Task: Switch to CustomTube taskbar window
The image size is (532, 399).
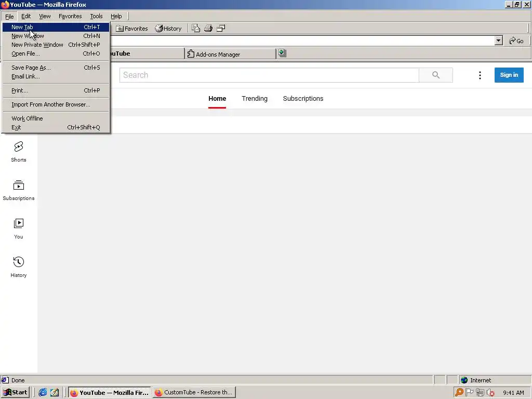Action: [x=194, y=393]
